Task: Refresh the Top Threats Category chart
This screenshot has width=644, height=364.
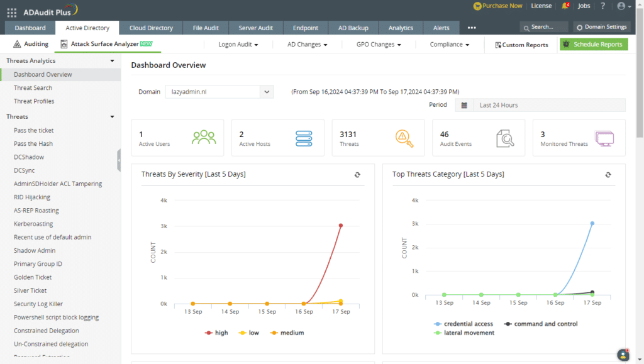Action: [608, 175]
